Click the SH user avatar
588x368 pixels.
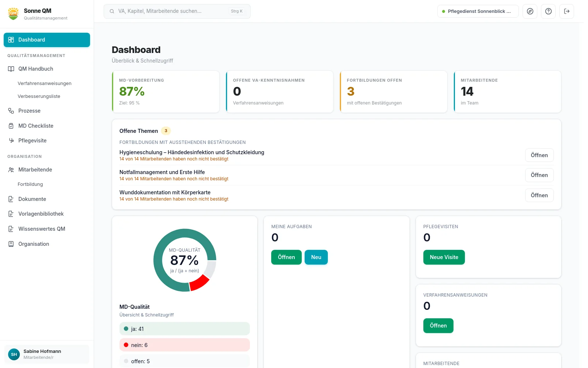tap(14, 354)
